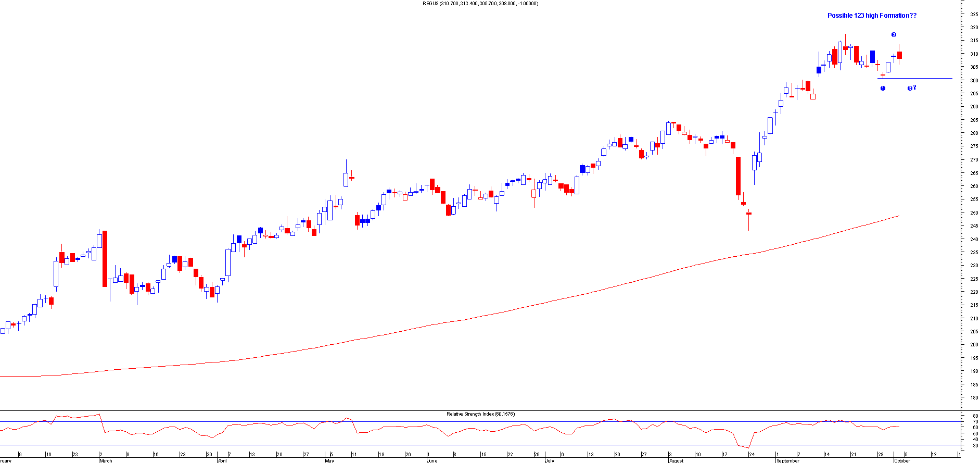Click the 325 price label on right axis
The height and width of the screenshot is (463, 980).
973,14
